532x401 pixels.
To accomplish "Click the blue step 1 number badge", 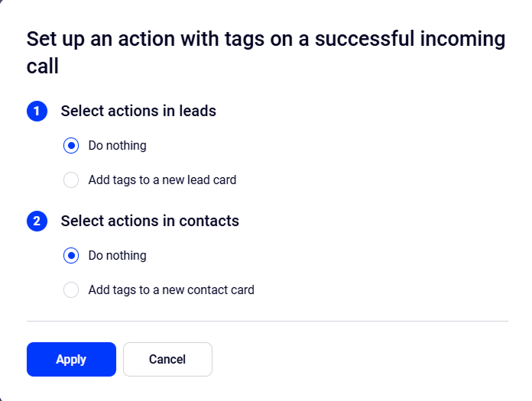I will tap(37, 112).
